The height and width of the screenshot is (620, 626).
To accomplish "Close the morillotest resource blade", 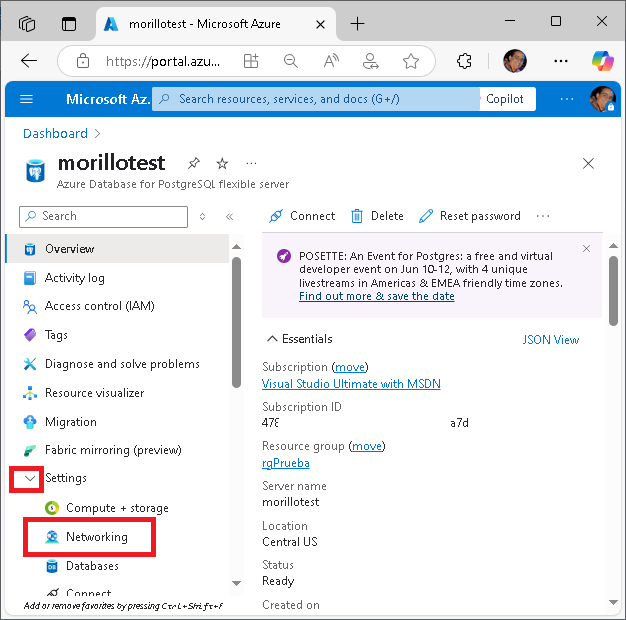I will [588, 163].
